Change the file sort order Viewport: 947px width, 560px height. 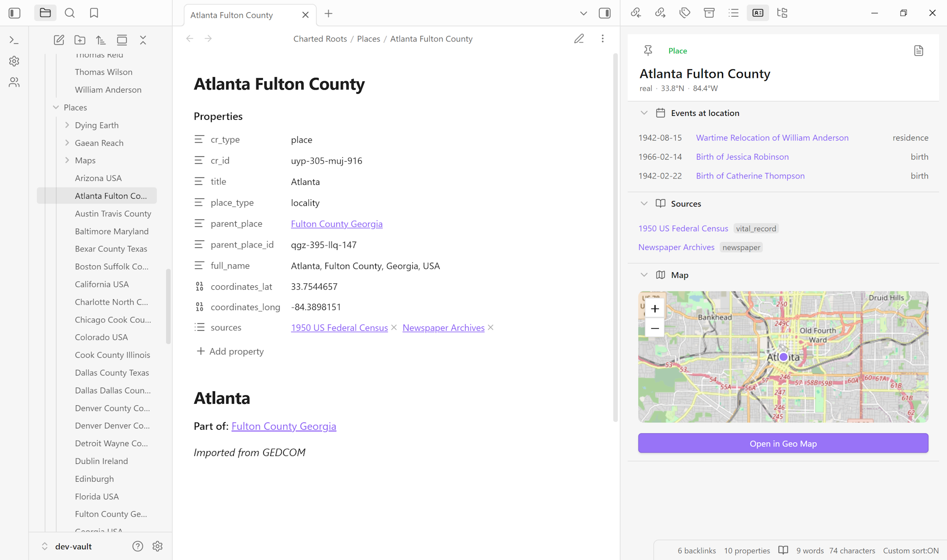pos(101,40)
